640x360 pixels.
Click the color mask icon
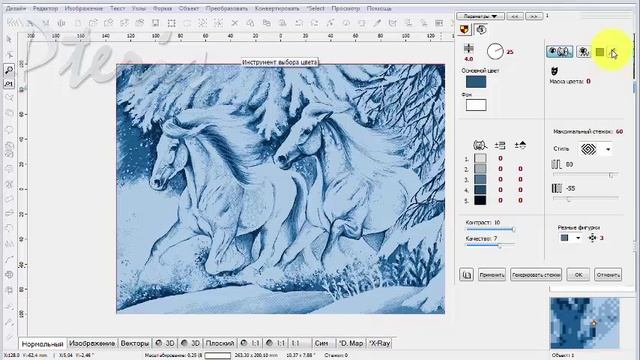pyautogui.click(x=554, y=71)
